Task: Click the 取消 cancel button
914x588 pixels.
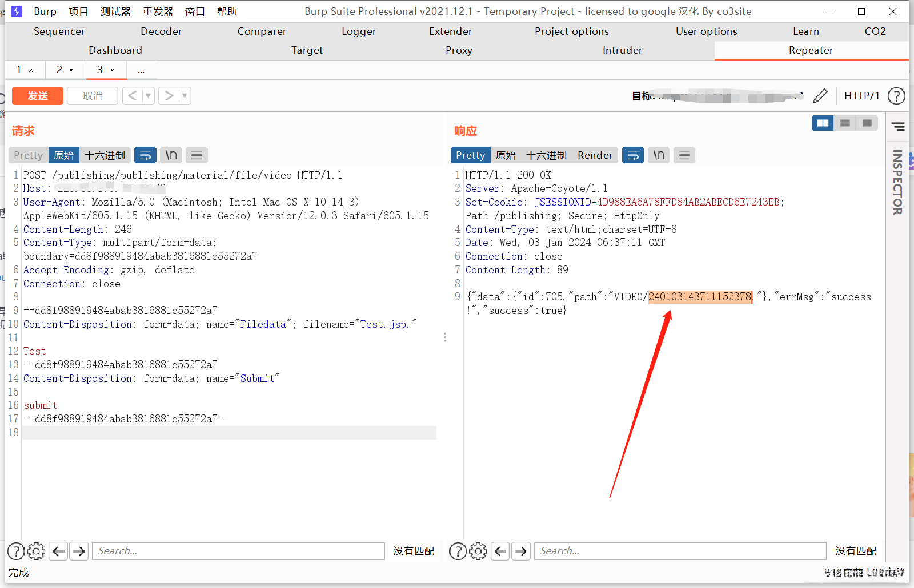Action: [x=93, y=96]
